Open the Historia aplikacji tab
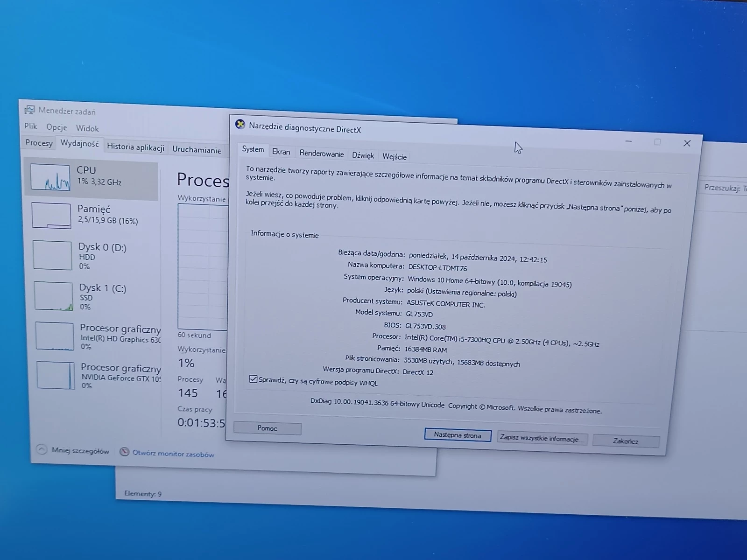Viewport: 747px width, 560px height. [135, 147]
